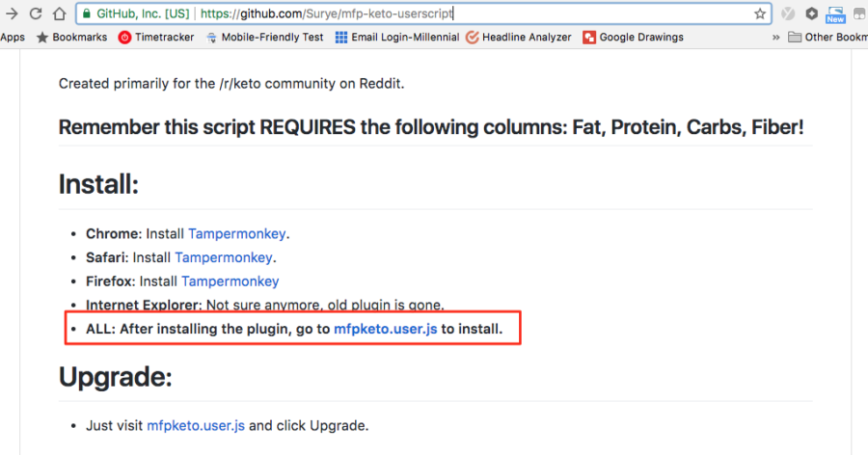Open Headline Analyzer bookmark
Screen dimensions: 868x455
519,37
